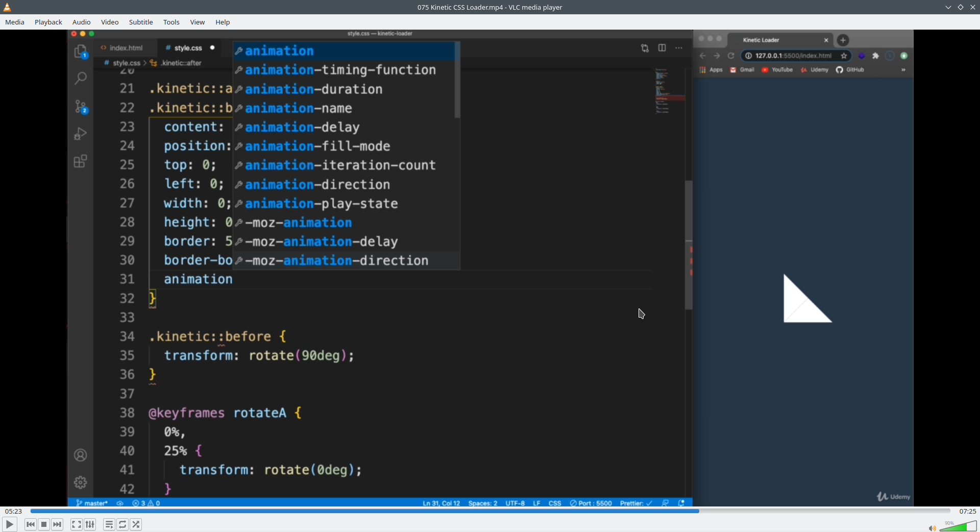Seek within the video progress bar
980x532 pixels.
point(490,511)
